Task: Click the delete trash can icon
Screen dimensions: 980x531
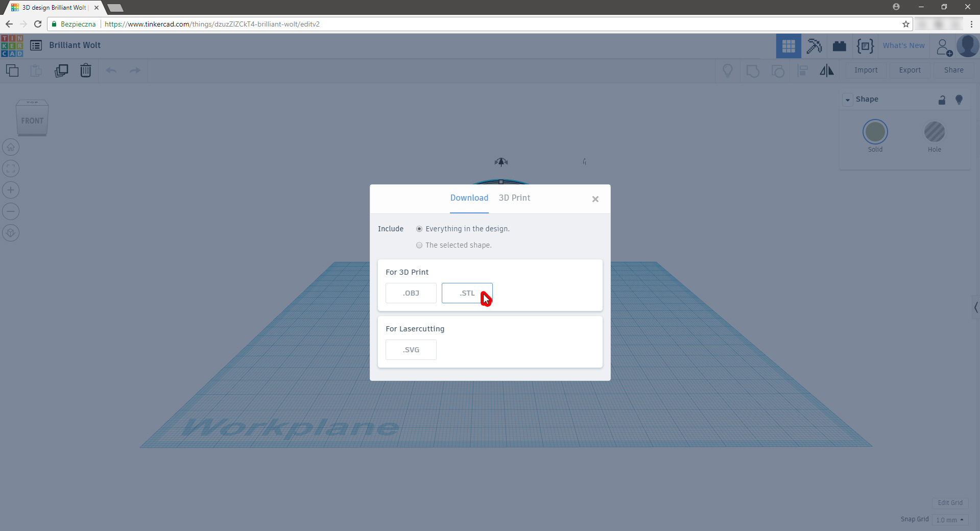Action: [x=86, y=70]
